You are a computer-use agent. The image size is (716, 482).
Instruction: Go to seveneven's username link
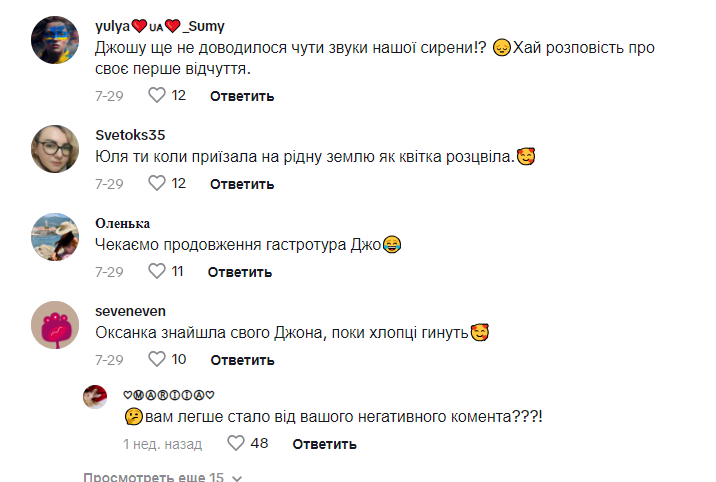point(131,310)
